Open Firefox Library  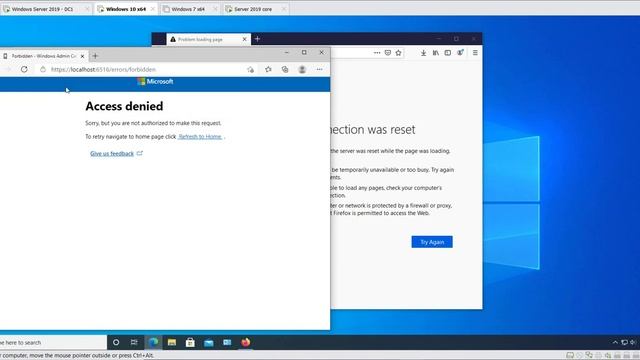pyautogui.click(x=436, y=53)
